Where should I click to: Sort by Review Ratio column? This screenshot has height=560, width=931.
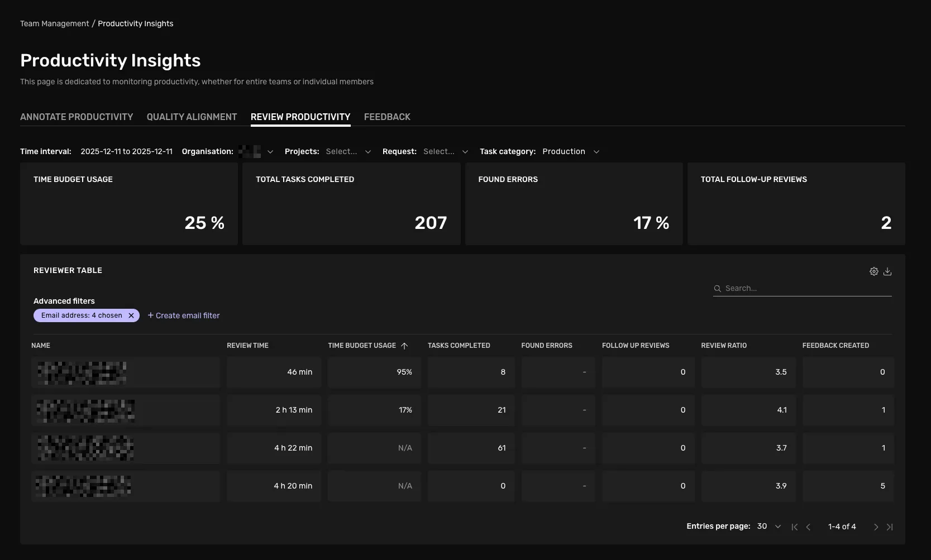click(x=724, y=346)
